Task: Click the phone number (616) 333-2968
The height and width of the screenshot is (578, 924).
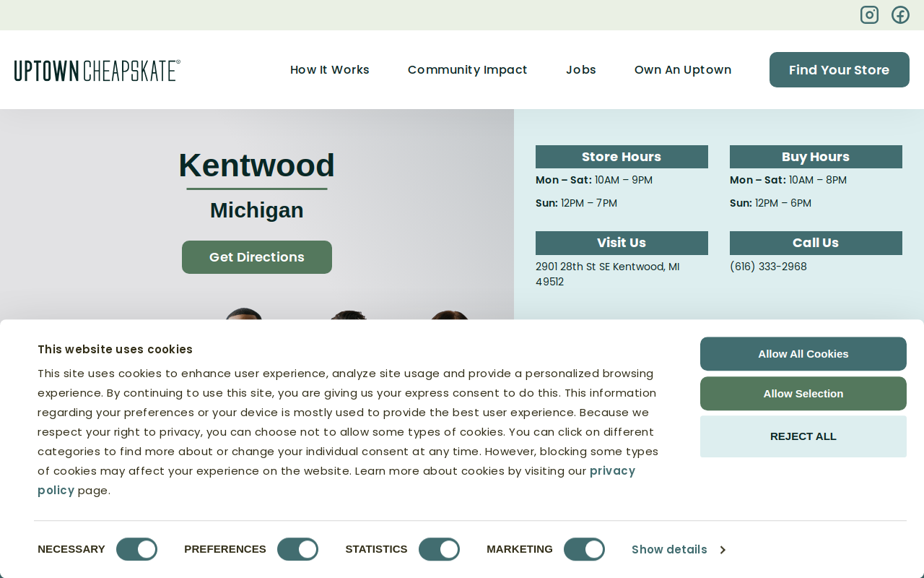Action: pyautogui.click(x=768, y=267)
